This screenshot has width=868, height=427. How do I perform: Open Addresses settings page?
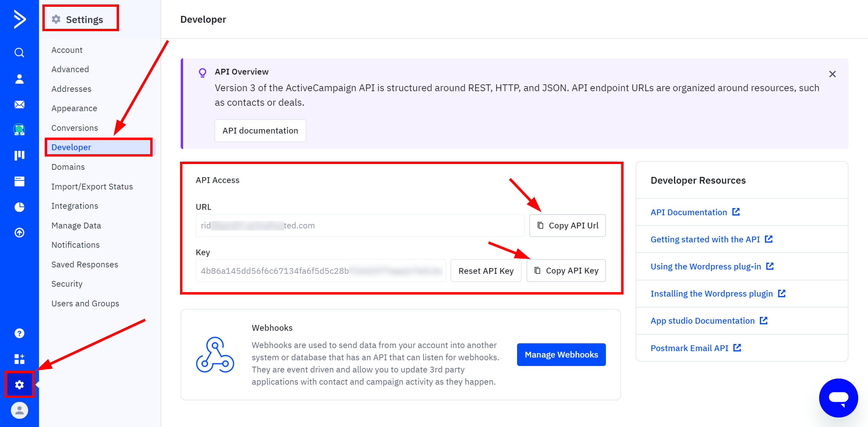click(71, 89)
